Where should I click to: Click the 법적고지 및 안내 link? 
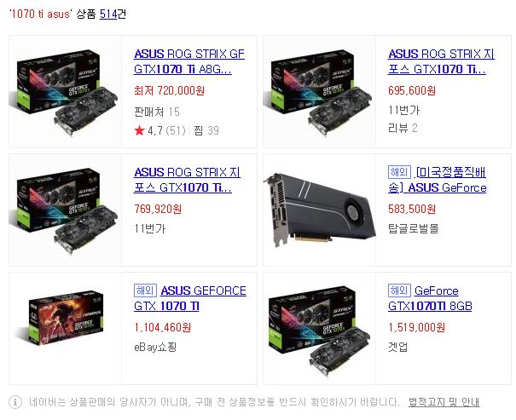444,402
